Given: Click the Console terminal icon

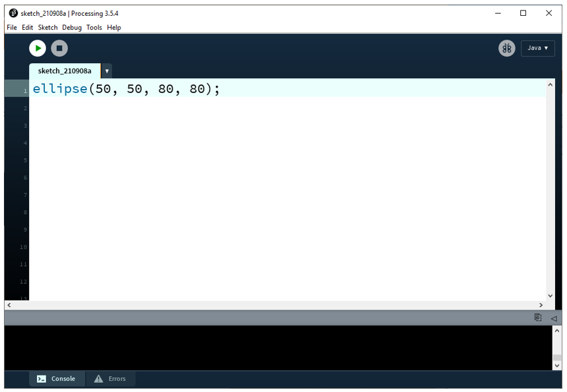Looking at the screenshot, I should (42, 379).
